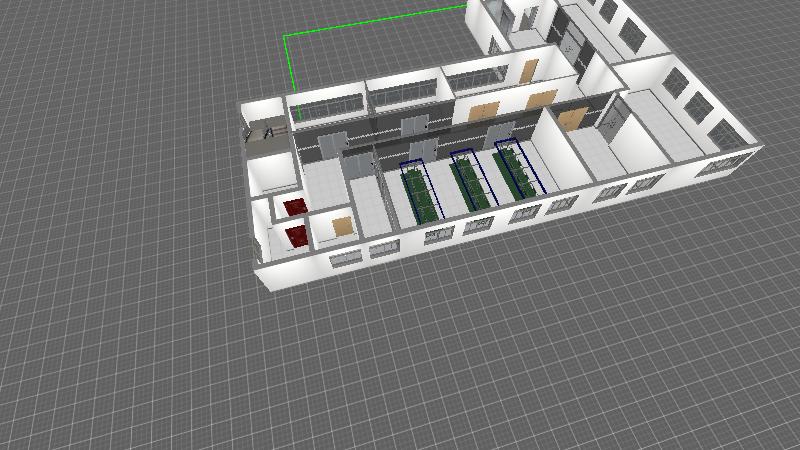
Task: Select the lower red machine object
Action: 297,236
